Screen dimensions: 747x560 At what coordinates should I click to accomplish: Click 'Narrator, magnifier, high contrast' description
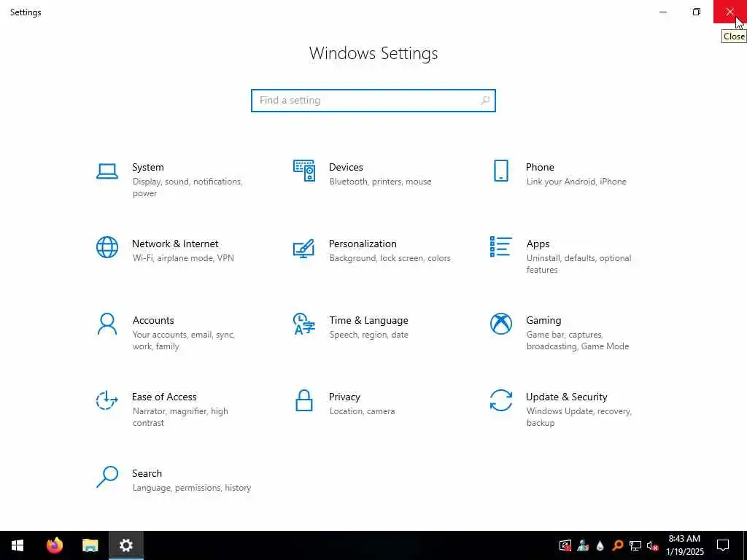[180, 417]
